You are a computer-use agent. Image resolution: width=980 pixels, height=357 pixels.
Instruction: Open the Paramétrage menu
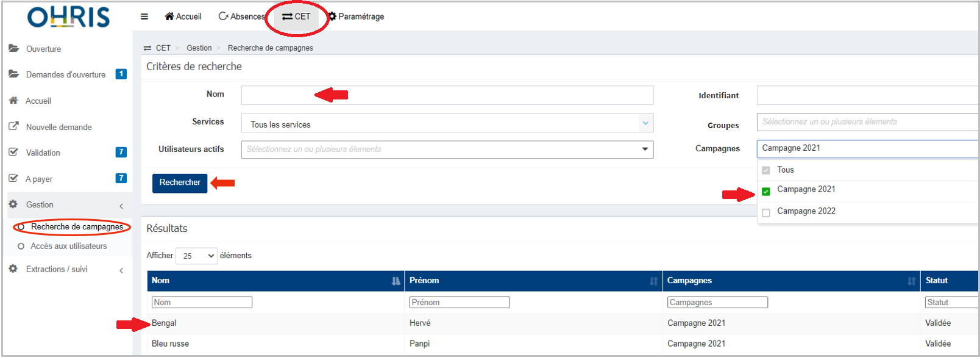click(x=357, y=16)
